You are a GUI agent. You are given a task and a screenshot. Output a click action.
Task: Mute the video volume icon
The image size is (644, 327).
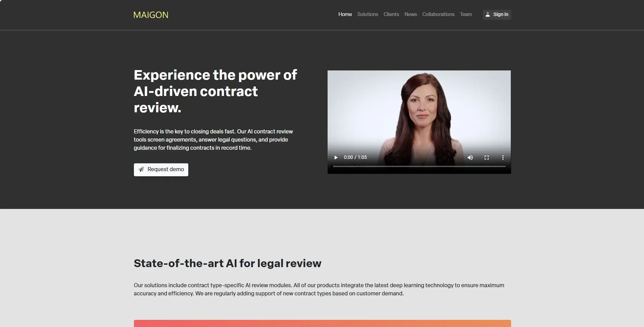pos(470,158)
